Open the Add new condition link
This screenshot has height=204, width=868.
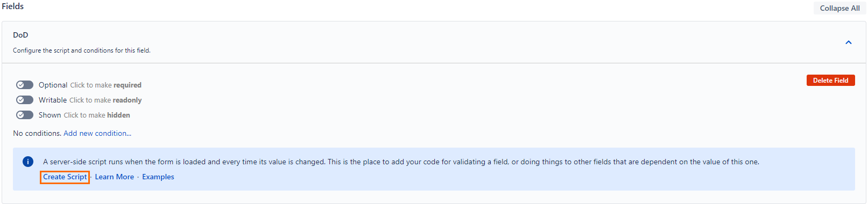pyautogui.click(x=97, y=133)
